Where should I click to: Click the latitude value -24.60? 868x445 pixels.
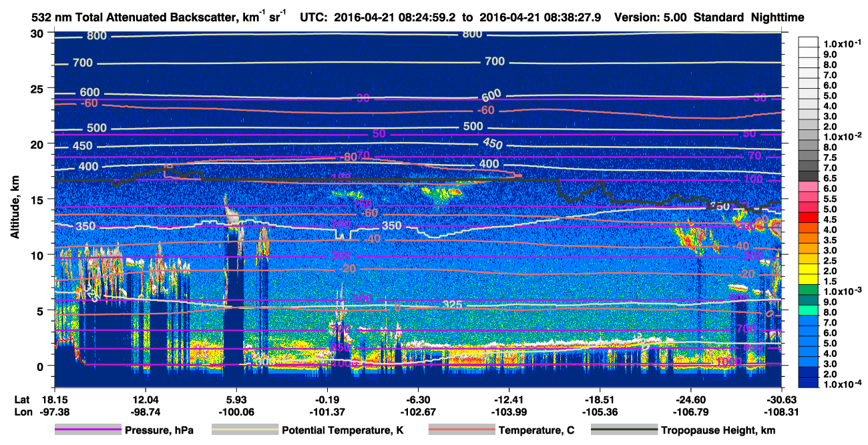[691, 399]
